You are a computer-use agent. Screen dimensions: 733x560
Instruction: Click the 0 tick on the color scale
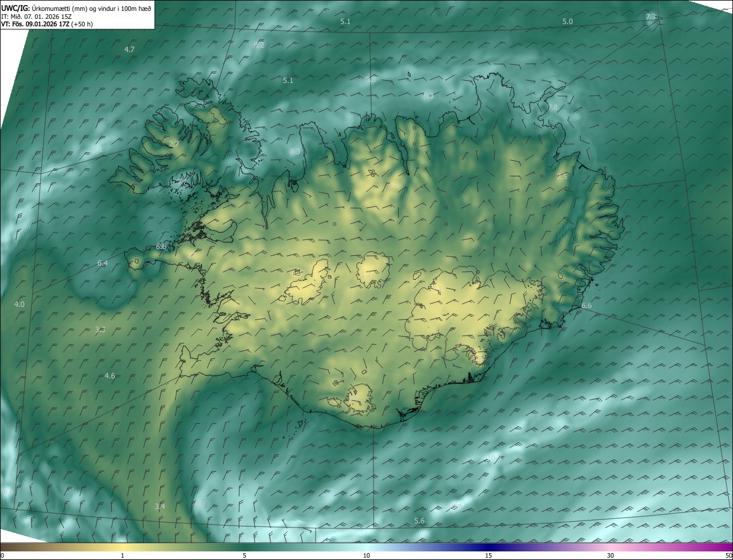click(x=2, y=556)
